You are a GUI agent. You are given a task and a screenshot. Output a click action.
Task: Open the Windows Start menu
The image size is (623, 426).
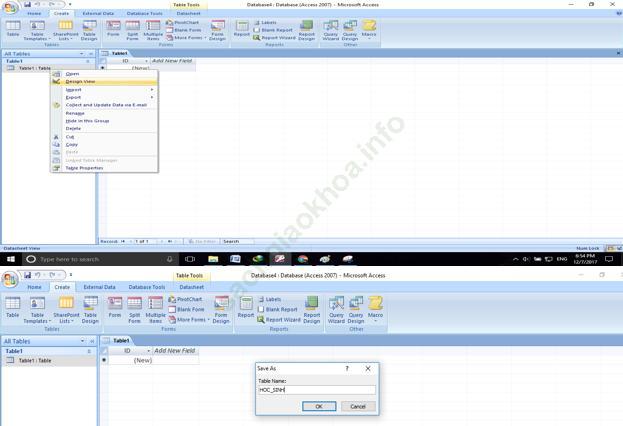(11, 259)
